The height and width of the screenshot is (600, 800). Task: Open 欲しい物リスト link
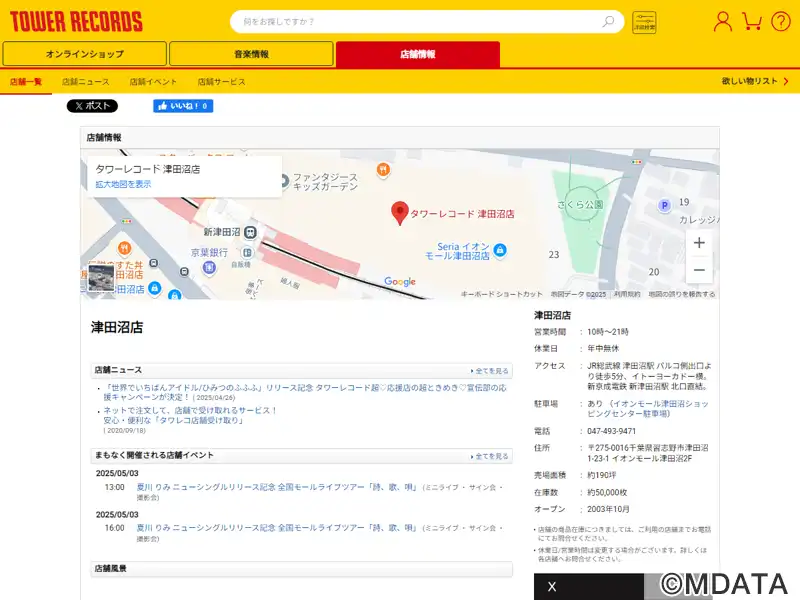(755, 81)
